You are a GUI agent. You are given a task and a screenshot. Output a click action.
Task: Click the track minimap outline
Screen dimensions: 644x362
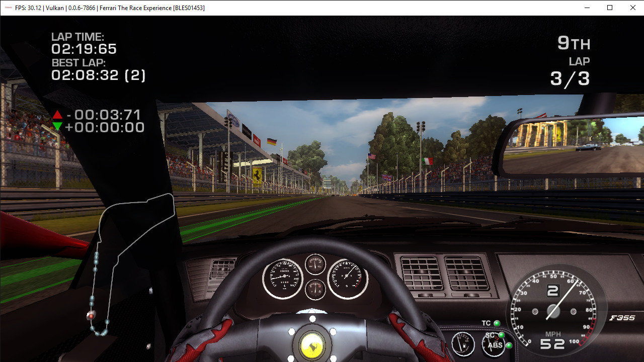(132, 263)
